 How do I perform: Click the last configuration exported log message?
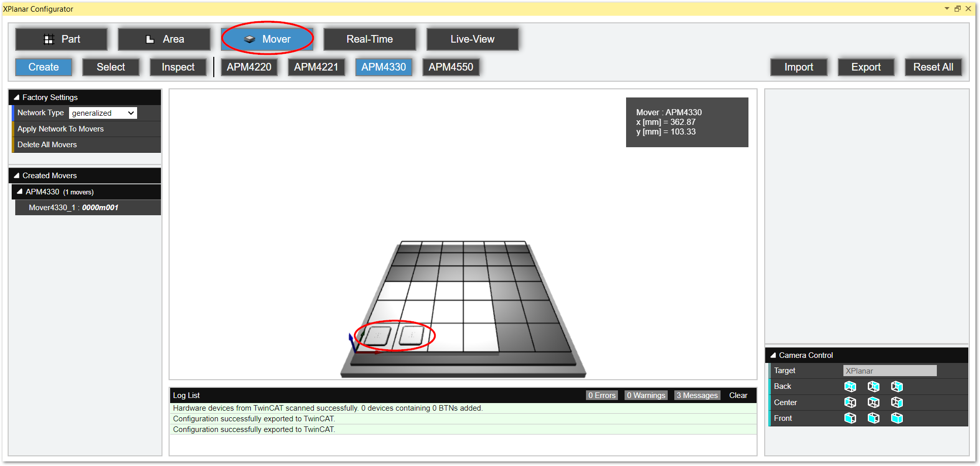[463, 429]
